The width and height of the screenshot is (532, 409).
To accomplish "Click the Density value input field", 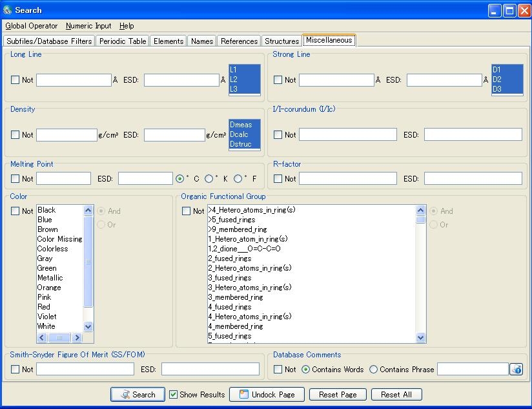I will (x=66, y=135).
